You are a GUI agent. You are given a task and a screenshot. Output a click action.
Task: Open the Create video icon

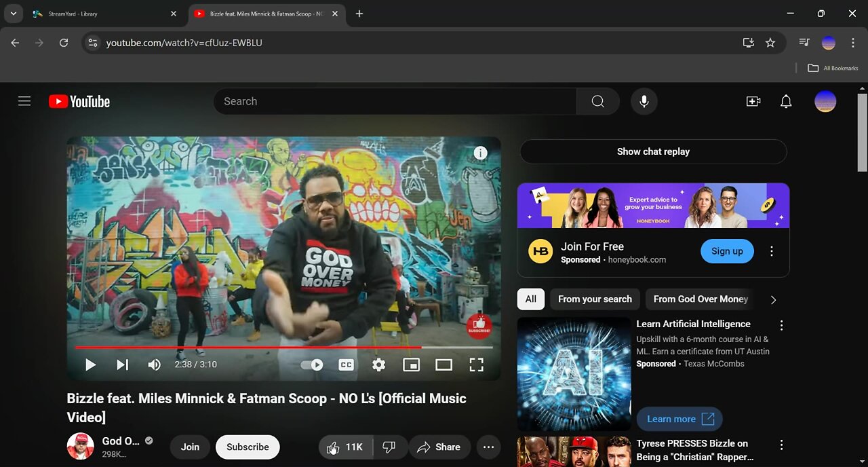pyautogui.click(x=753, y=101)
